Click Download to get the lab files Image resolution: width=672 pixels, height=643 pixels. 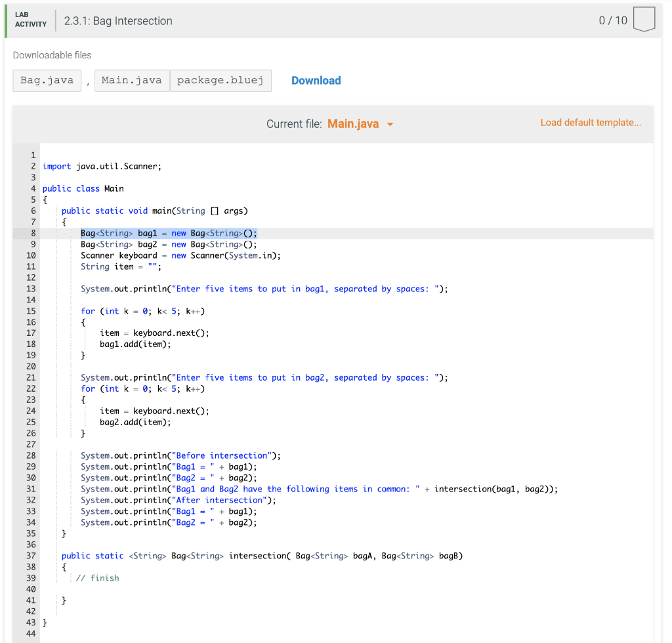(x=316, y=79)
